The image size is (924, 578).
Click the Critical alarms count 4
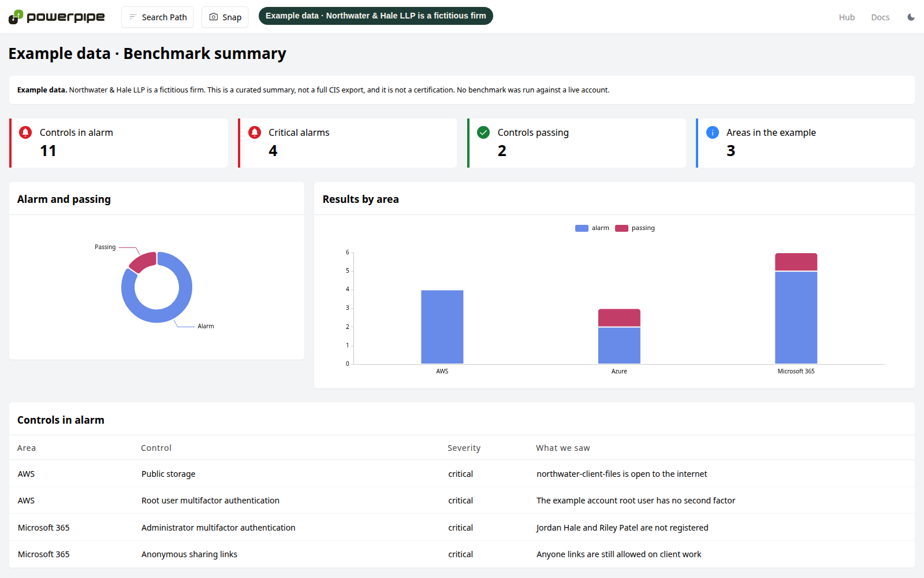coord(273,151)
